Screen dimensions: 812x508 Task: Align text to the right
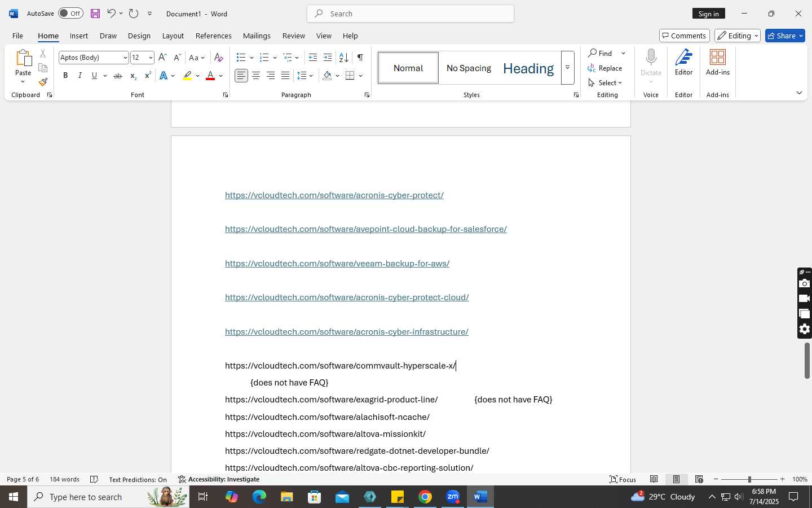(271, 76)
